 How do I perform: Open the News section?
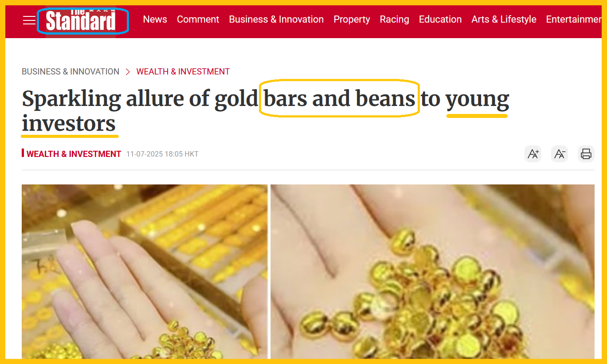[155, 20]
